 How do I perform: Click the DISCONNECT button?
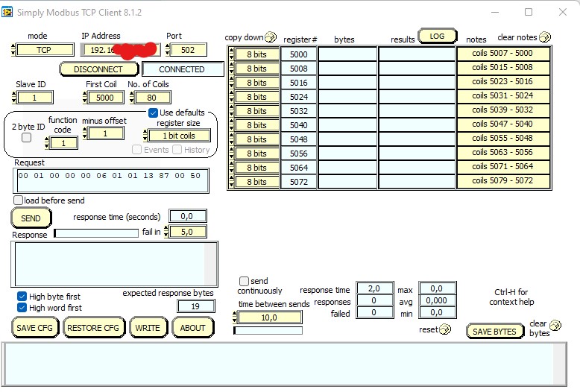pos(98,69)
